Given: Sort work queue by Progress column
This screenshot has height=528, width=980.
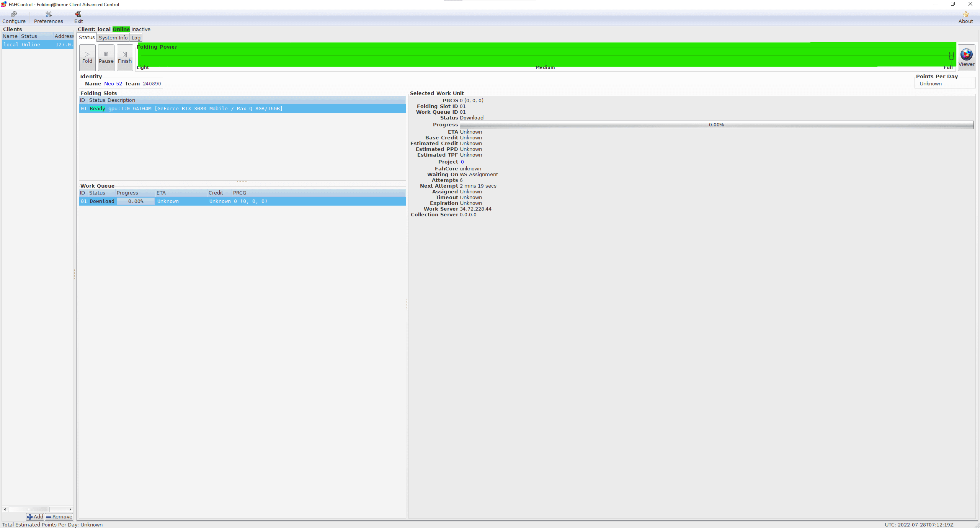Looking at the screenshot, I should coord(135,193).
